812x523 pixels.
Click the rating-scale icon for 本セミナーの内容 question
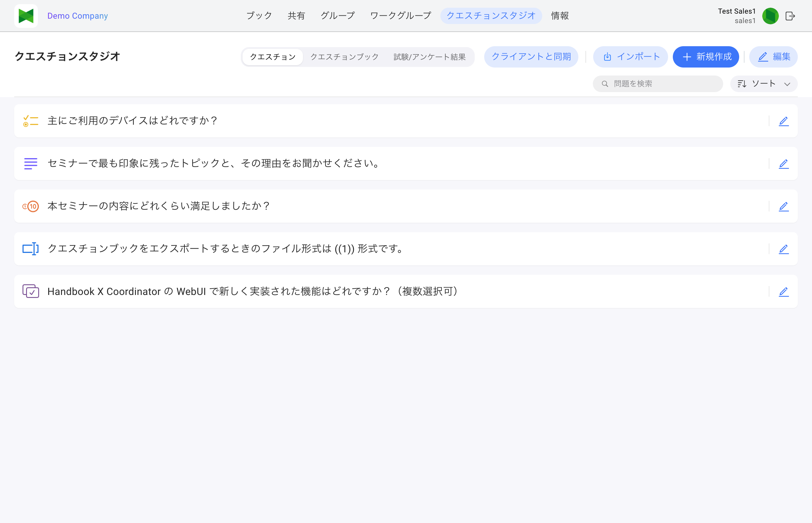click(x=31, y=206)
